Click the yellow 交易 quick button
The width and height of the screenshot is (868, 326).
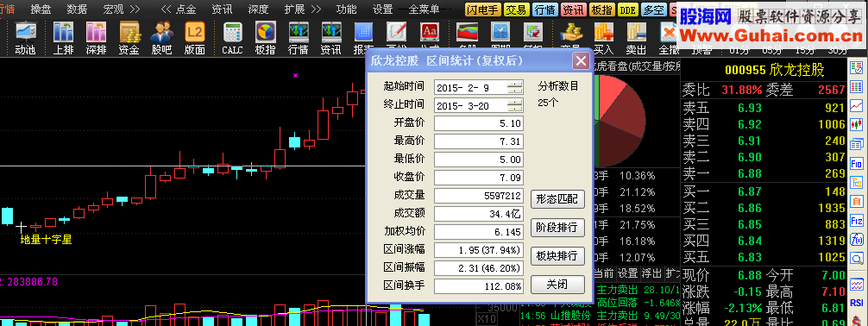[x=517, y=9]
